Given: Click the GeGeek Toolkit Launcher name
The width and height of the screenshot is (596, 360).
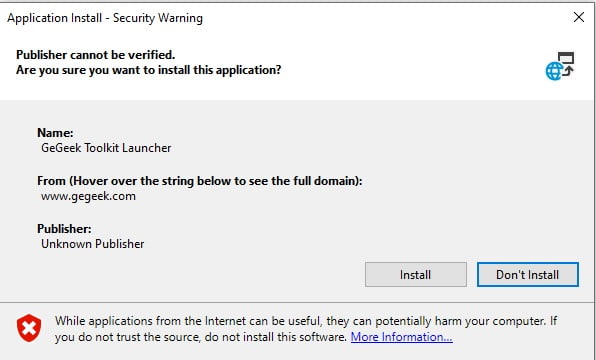Looking at the screenshot, I should pos(106,148).
